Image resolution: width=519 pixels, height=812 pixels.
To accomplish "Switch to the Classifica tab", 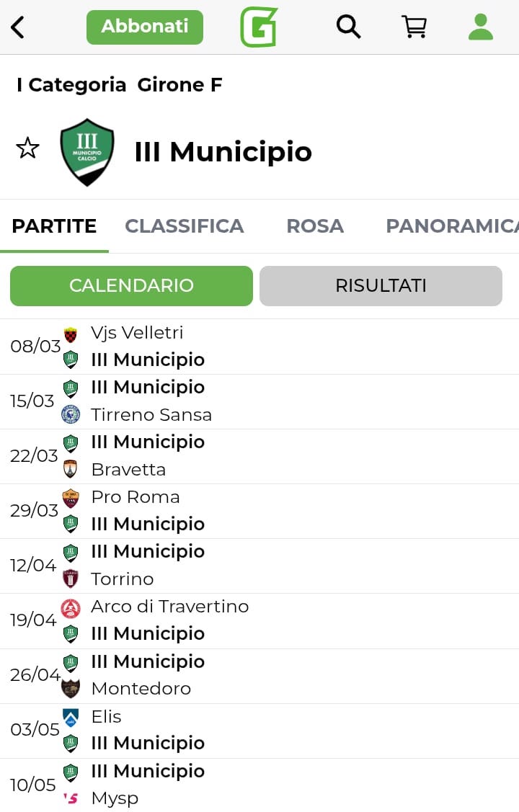I will coord(185,226).
